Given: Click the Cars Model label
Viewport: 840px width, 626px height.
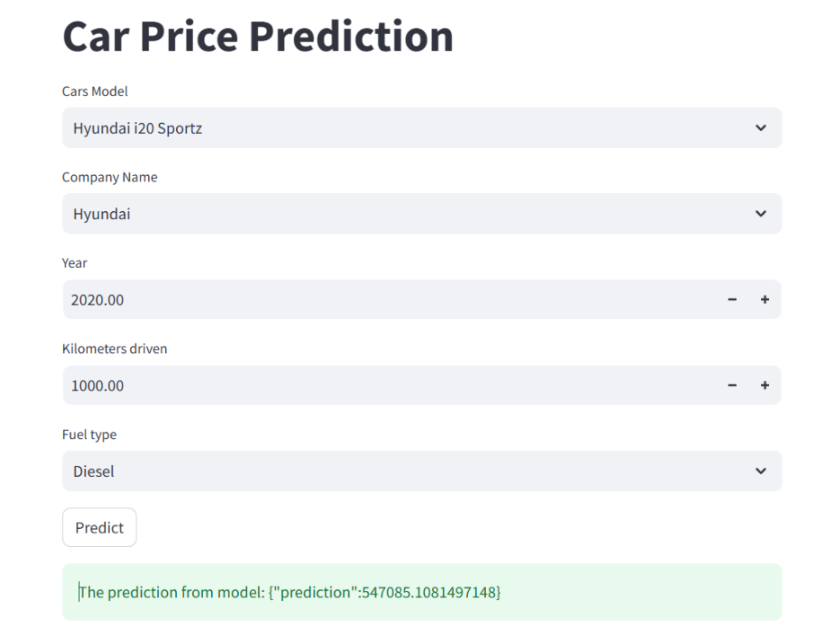Looking at the screenshot, I should click(95, 92).
